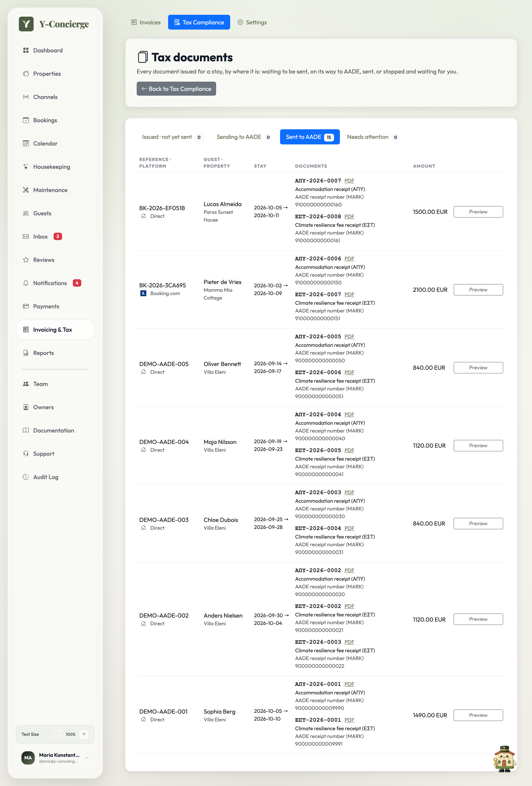Click the Properties house icon
Viewport: 532px width, 786px height.
(x=26, y=74)
